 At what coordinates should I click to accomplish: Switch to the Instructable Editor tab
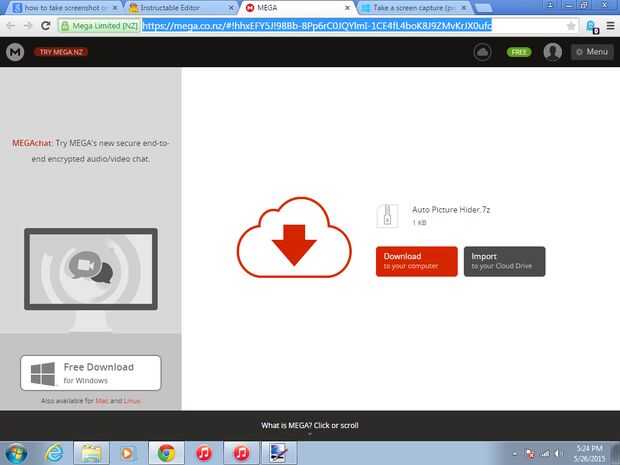point(181,8)
